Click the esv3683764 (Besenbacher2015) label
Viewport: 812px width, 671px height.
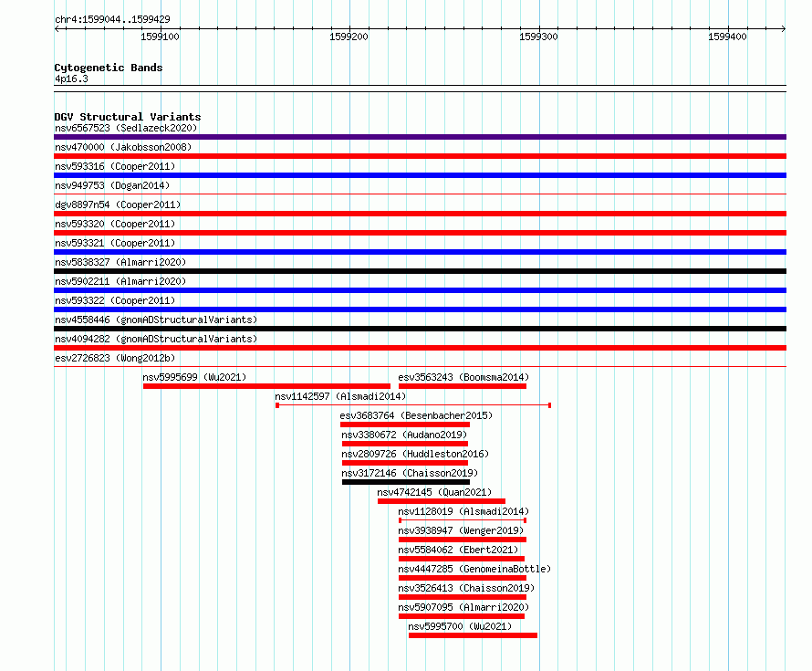[x=416, y=415]
